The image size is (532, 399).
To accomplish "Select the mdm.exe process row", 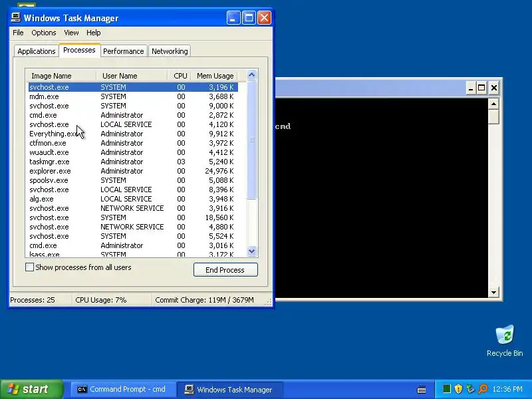I will tap(133, 96).
